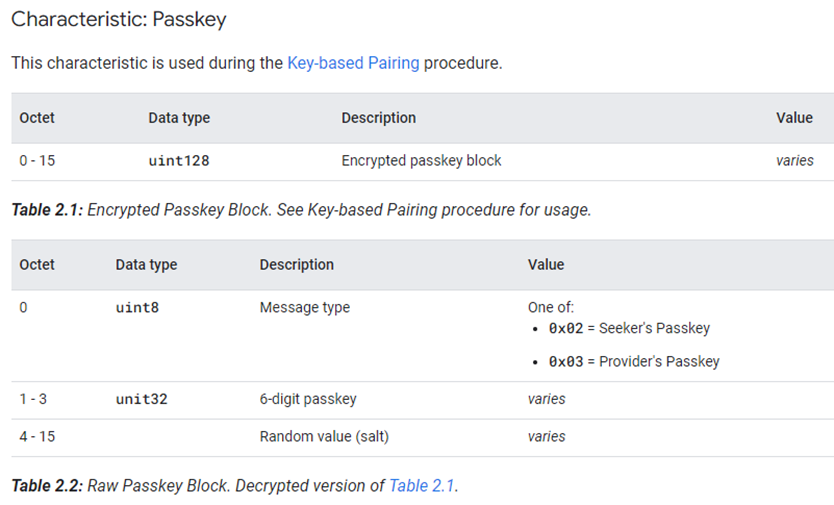Click 'varies' value in encrypted block row
The height and width of the screenshot is (505, 834).
[x=795, y=161]
